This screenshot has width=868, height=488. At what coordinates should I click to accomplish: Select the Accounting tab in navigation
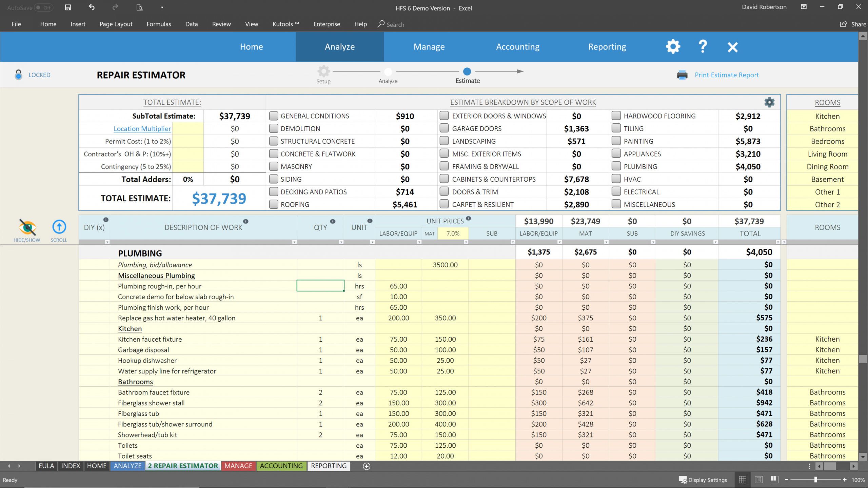(518, 46)
